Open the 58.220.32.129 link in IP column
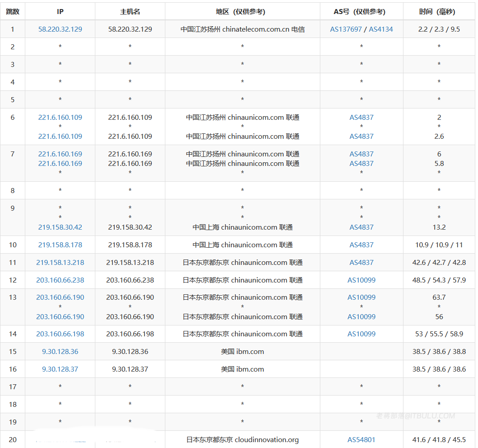Image resolution: width=478 pixels, height=448 pixels. tap(60, 29)
